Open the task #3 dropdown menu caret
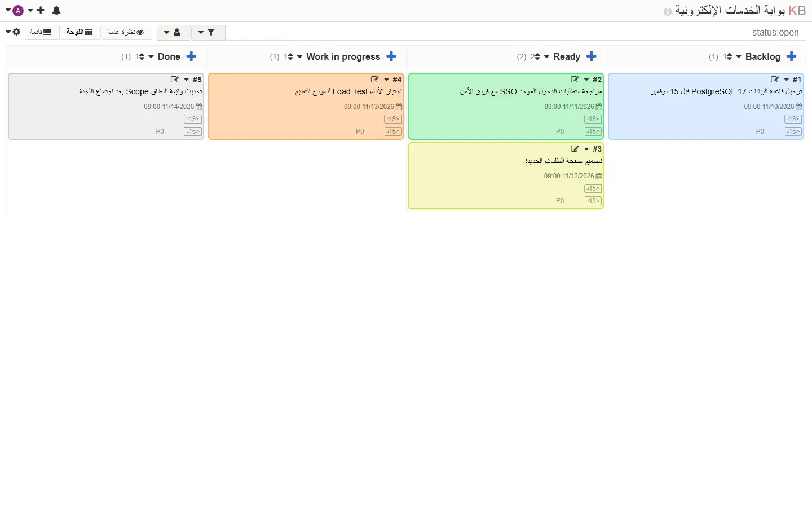Image resolution: width=812 pixels, height=508 pixels. (x=586, y=149)
